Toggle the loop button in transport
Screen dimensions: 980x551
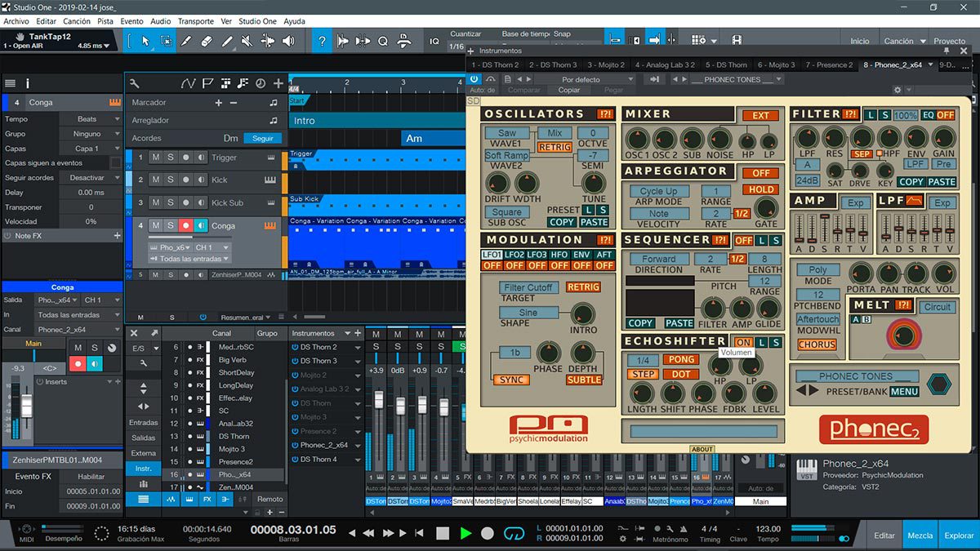(514, 533)
